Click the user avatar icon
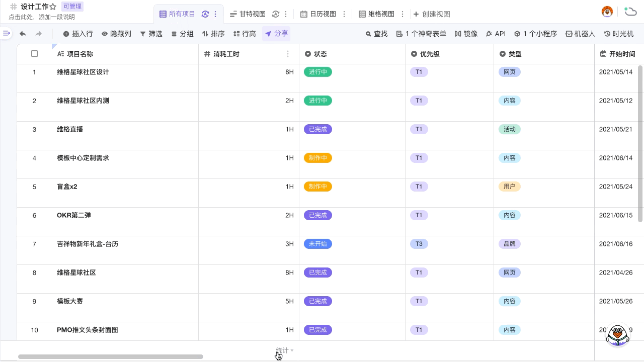This screenshot has height=362, width=644. (x=607, y=12)
